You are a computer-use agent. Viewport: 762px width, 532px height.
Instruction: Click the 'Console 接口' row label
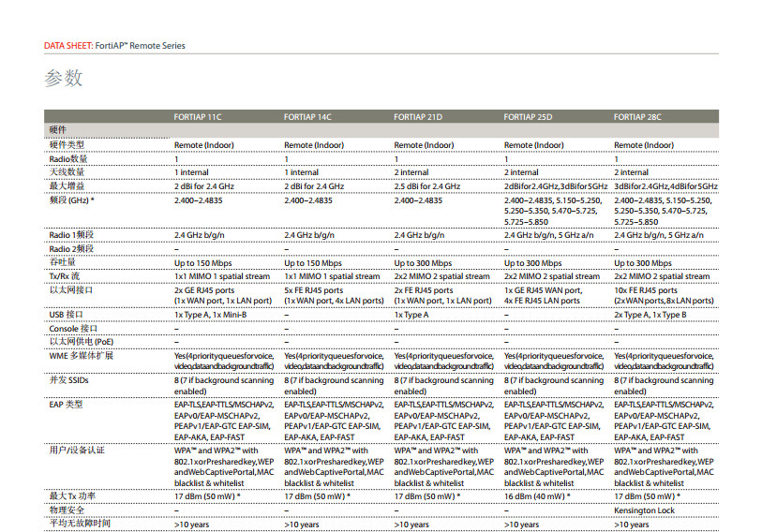tap(73, 329)
